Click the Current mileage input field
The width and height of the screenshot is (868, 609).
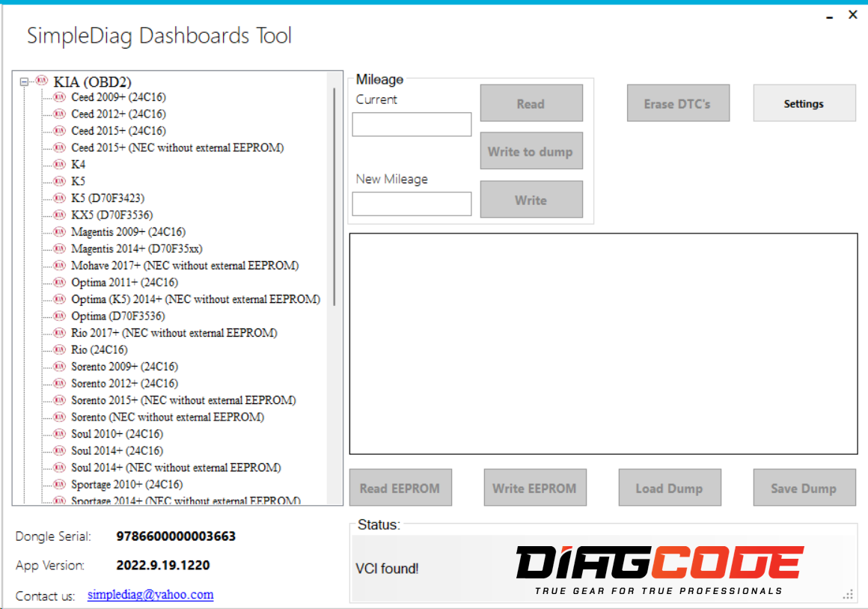[411, 124]
